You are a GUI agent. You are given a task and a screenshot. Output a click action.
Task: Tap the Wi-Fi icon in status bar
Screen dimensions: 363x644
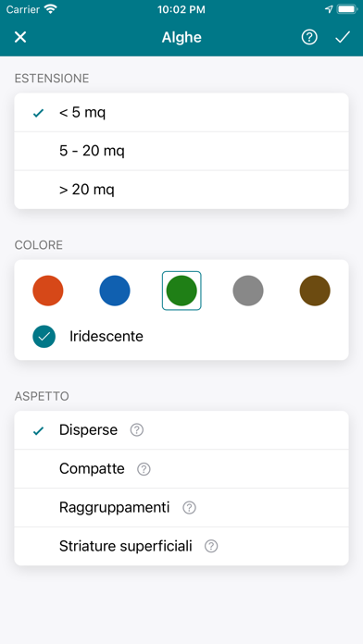(51, 9)
